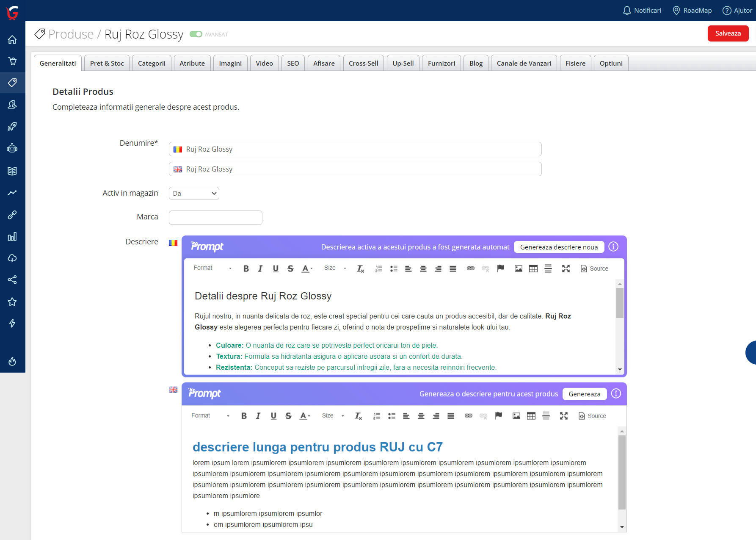This screenshot has height=540, width=756.
Task: Maximize the English description editor
Action: point(563,416)
